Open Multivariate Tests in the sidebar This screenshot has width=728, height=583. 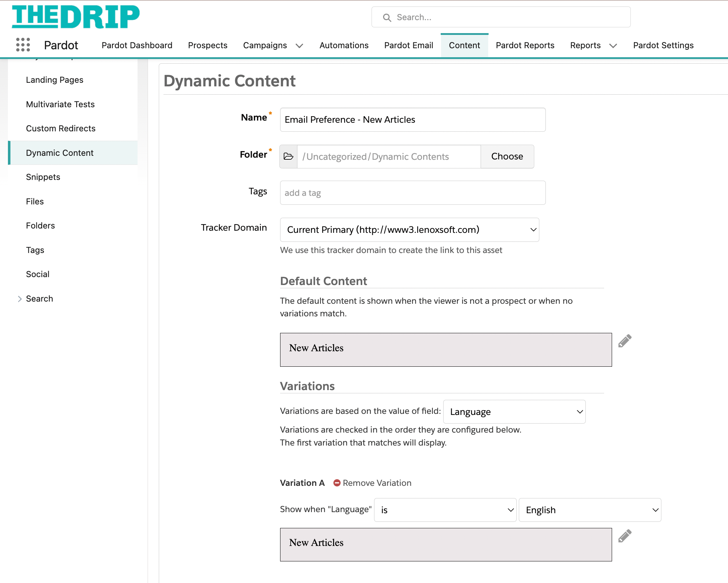(x=60, y=104)
